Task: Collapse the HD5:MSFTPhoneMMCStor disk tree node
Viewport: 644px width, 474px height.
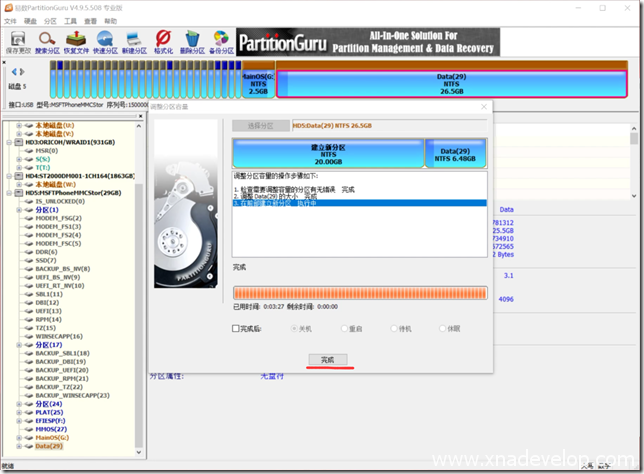Action: (x=8, y=193)
